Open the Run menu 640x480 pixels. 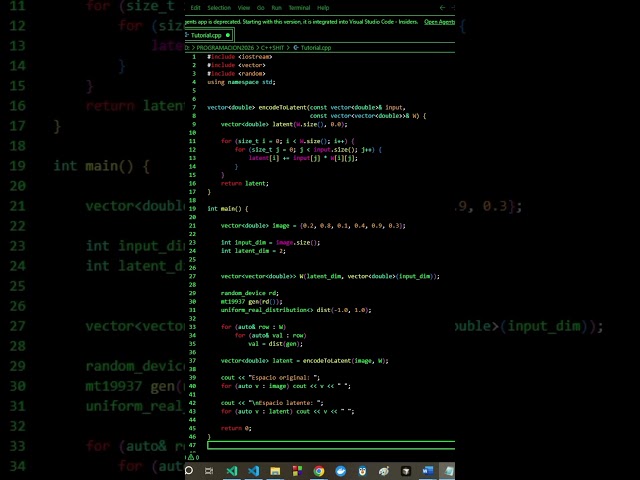(x=276, y=7)
